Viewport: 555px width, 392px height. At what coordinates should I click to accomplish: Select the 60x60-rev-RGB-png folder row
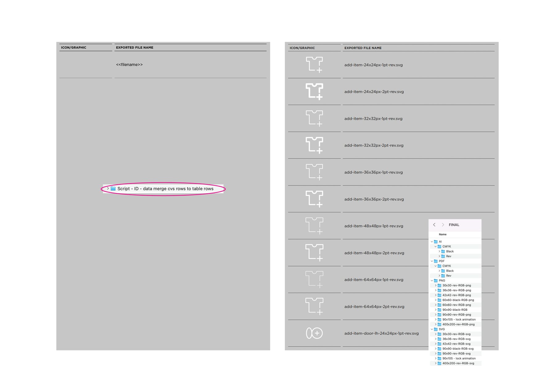tap(455, 305)
